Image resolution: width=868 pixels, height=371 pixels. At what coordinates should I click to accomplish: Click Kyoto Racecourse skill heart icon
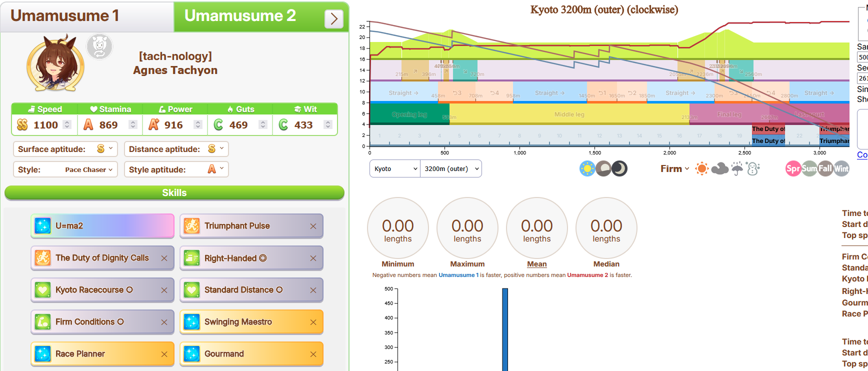coord(42,290)
